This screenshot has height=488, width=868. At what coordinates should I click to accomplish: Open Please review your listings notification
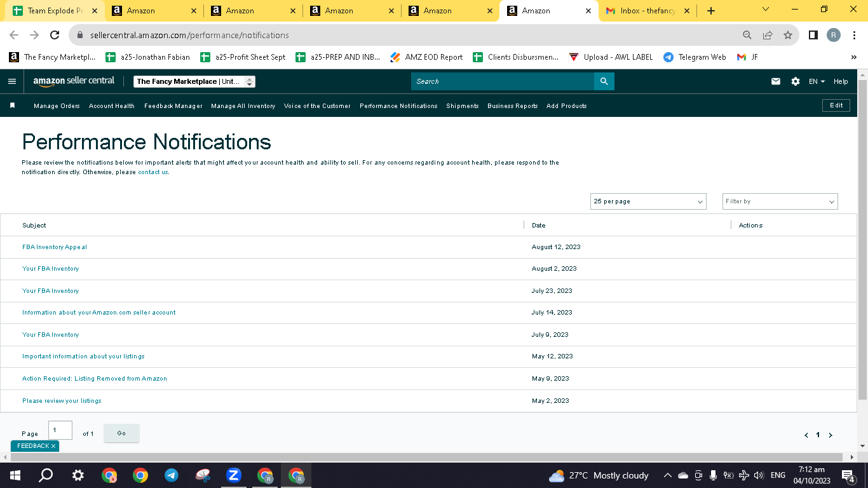[62, 401]
